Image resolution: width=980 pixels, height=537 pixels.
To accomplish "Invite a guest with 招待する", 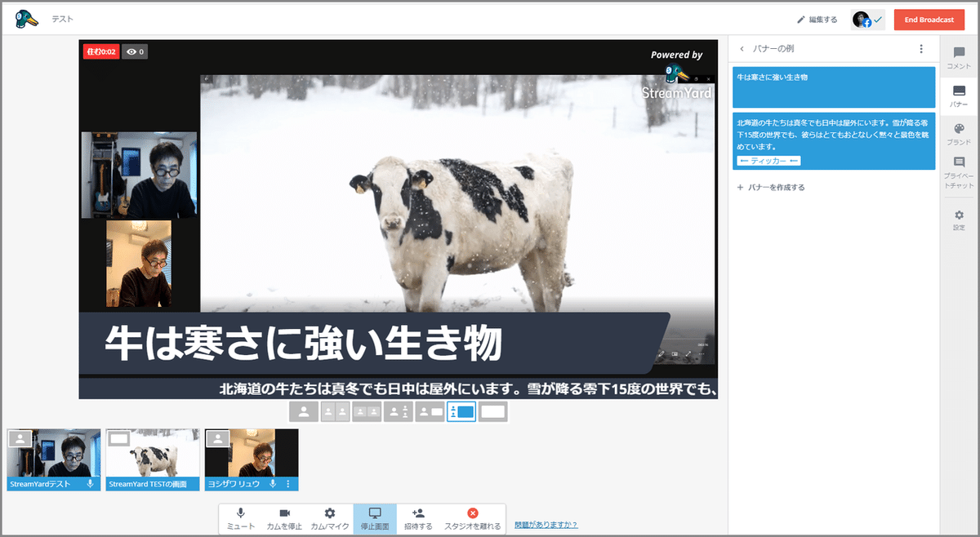I will (418, 519).
